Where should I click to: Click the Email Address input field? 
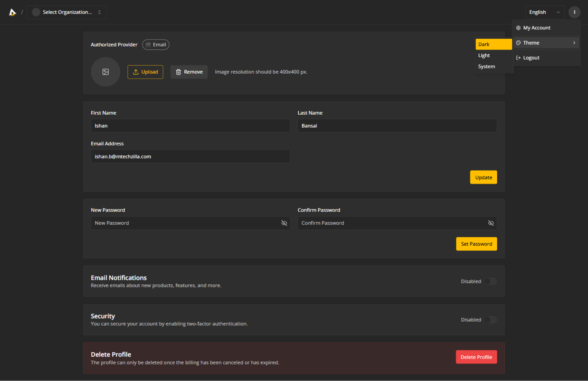click(190, 156)
